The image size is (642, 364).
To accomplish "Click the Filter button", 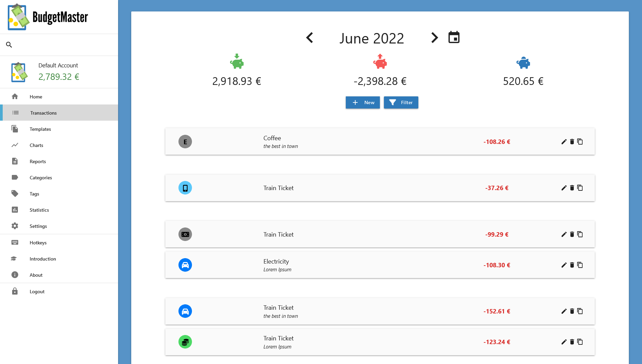I will [401, 102].
